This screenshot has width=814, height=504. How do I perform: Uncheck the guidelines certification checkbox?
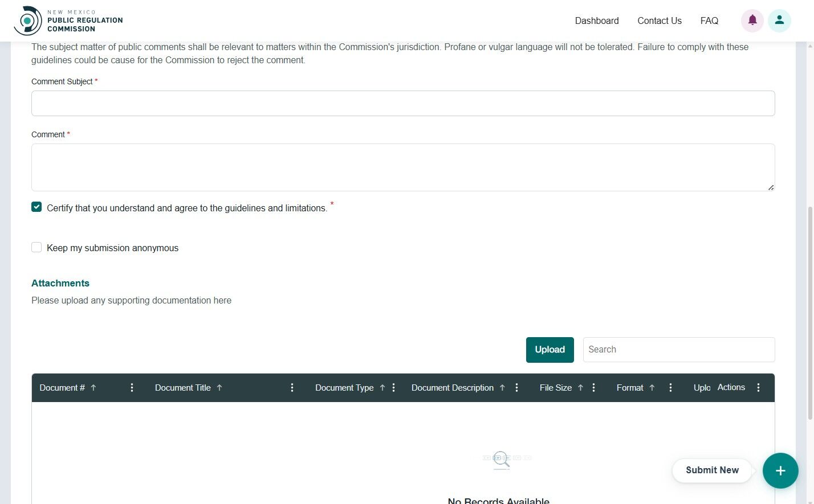[x=36, y=207]
